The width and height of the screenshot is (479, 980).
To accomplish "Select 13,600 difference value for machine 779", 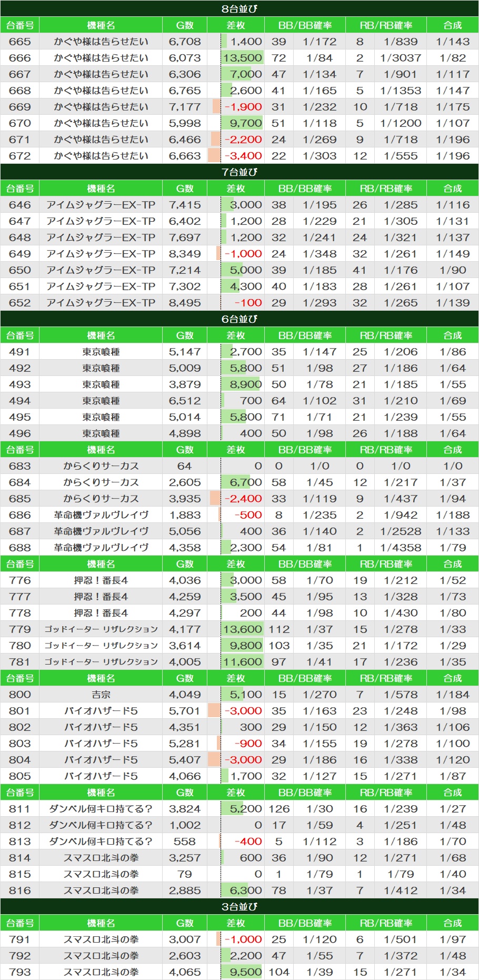I will tap(242, 629).
